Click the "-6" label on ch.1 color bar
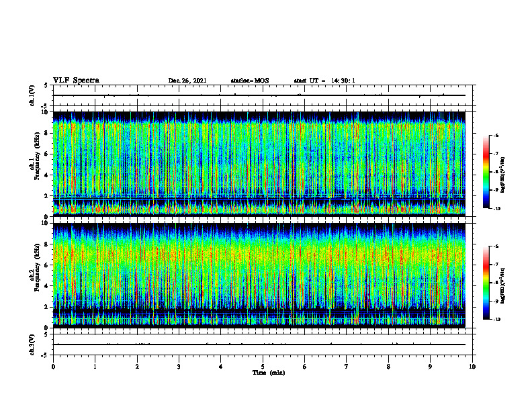This screenshot has height=411, width=532. coord(496,135)
